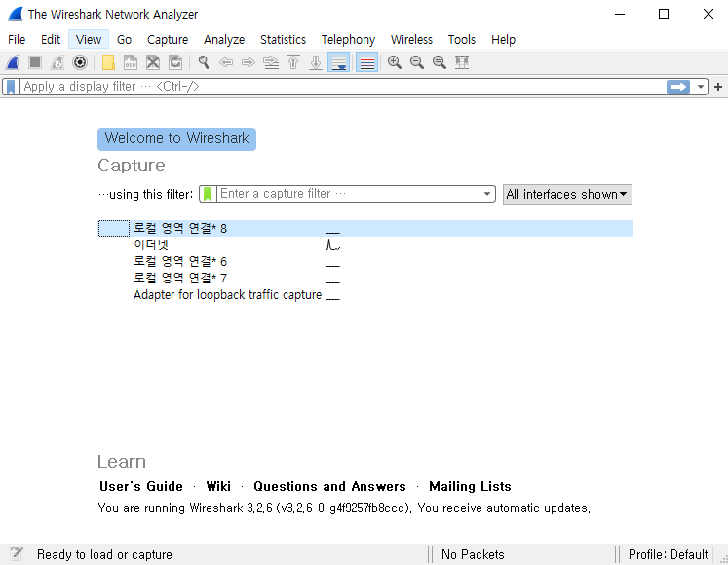Toggle packet colorization rules button
This screenshot has width=728, height=565.
pos(366,62)
